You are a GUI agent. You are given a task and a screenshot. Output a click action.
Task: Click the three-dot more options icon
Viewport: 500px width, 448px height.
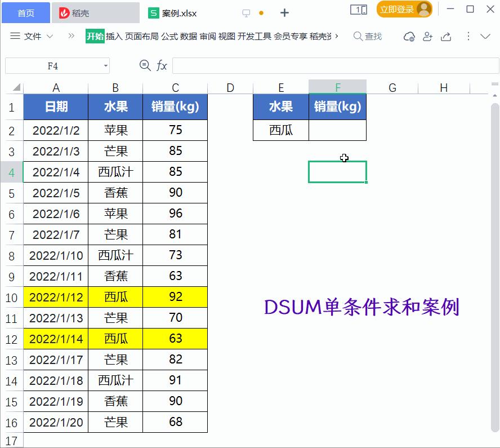pyautogui.click(x=468, y=35)
